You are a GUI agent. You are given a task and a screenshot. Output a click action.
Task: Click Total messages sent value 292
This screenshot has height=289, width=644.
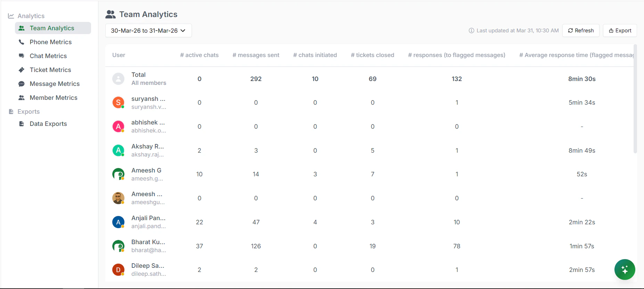click(x=256, y=79)
